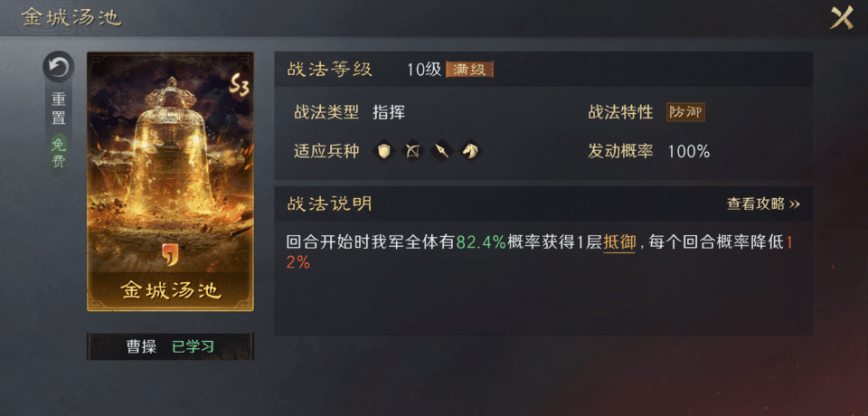Image resolution: width=868 pixels, height=416 pixels.
Task: Tap the shield troop type icon
Action: pyautogui.click(x=384, y=151)
